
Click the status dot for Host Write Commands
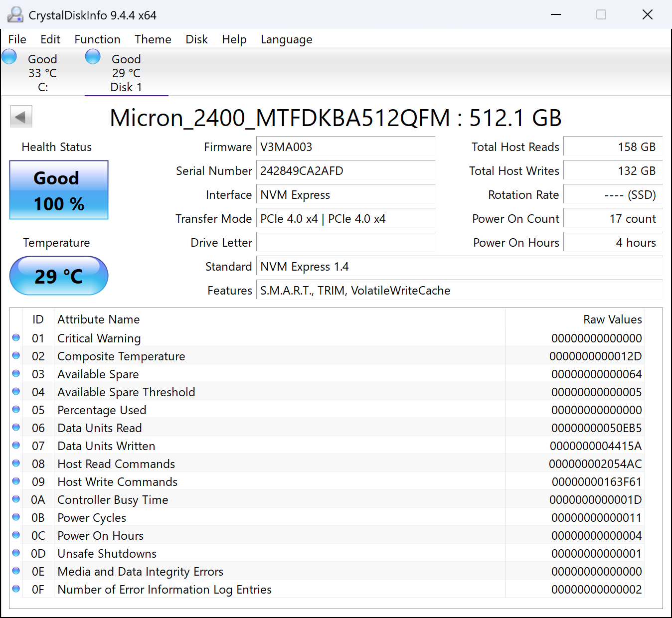[x=16, y=481]
